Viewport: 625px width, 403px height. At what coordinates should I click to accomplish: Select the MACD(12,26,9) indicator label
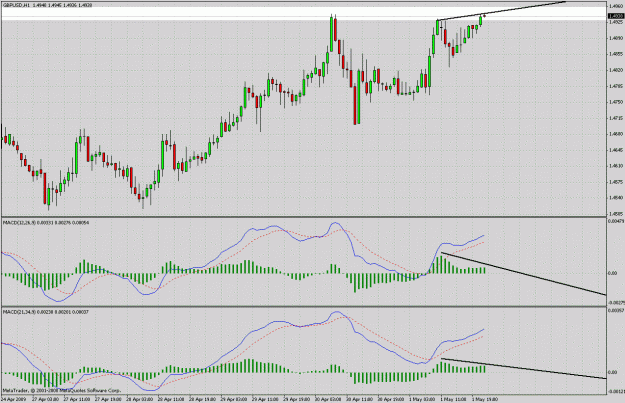(x=20, y=223)
